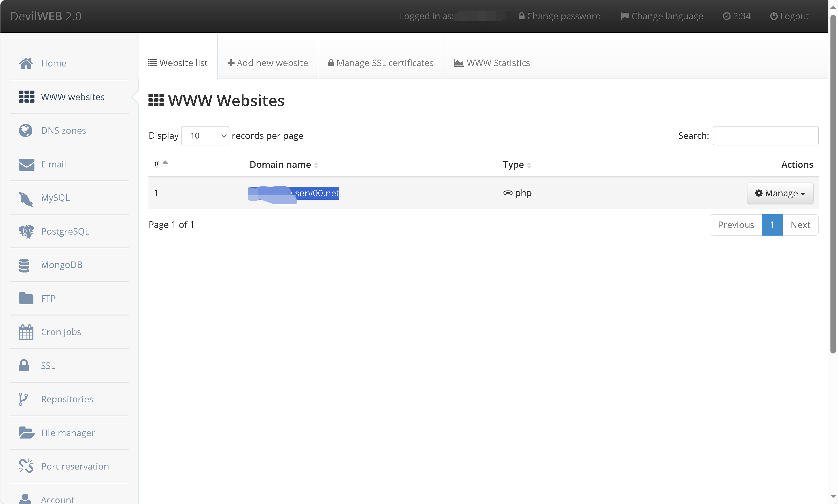Click the Account user icon
Screen dimensions: 838x504
click(x=25, y=499)
